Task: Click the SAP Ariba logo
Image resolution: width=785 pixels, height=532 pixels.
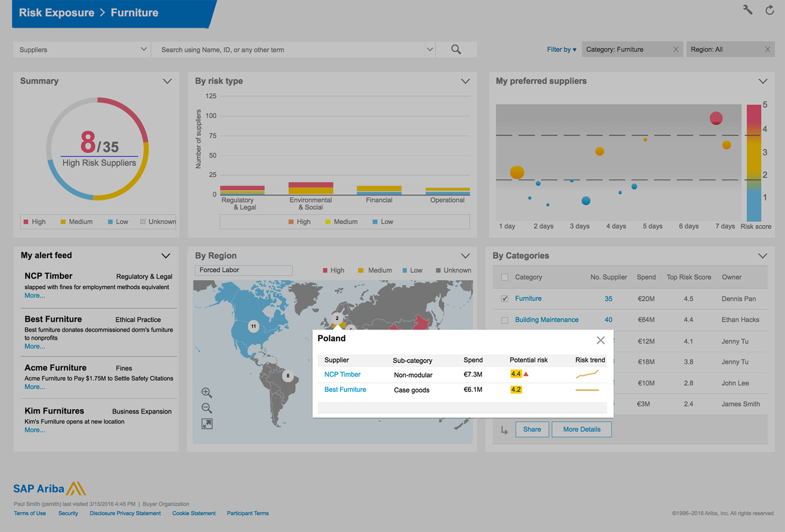Action: point(48,488)
